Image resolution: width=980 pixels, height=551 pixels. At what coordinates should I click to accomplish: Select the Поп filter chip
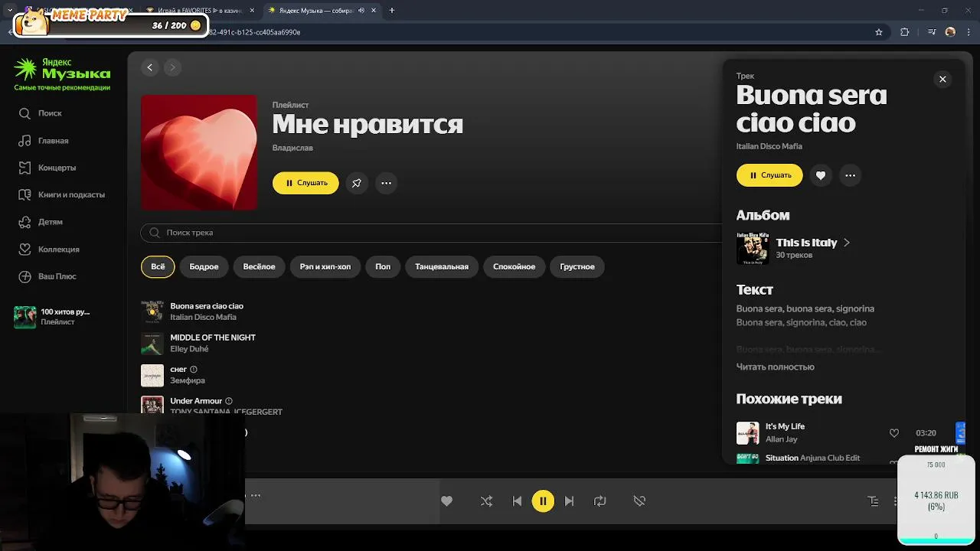pos(383,266)
